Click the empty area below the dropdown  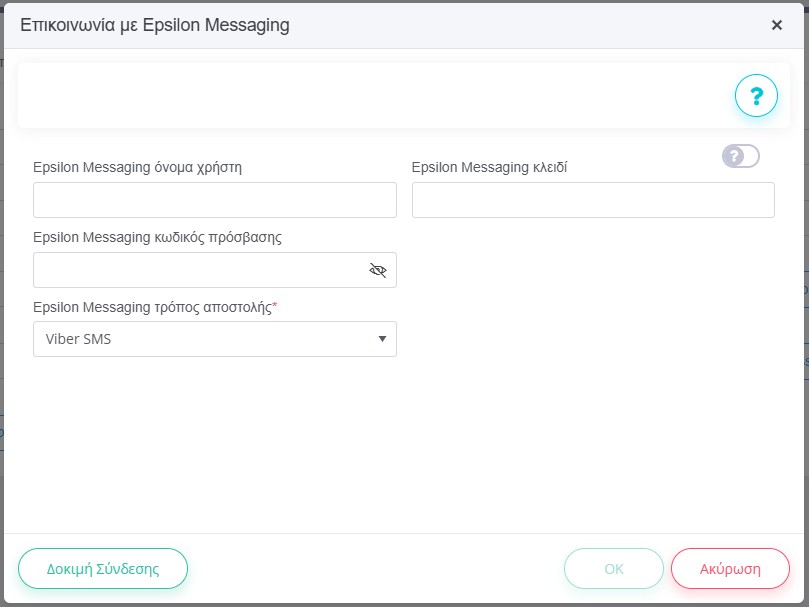pos(400,440)
